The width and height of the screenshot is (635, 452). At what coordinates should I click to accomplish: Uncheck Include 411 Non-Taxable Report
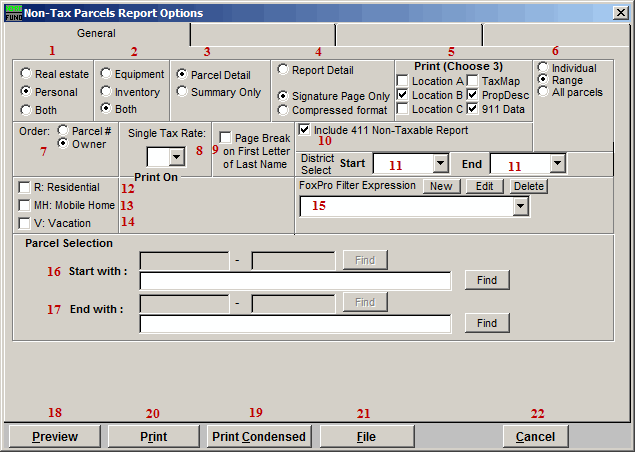click(304, 130)
